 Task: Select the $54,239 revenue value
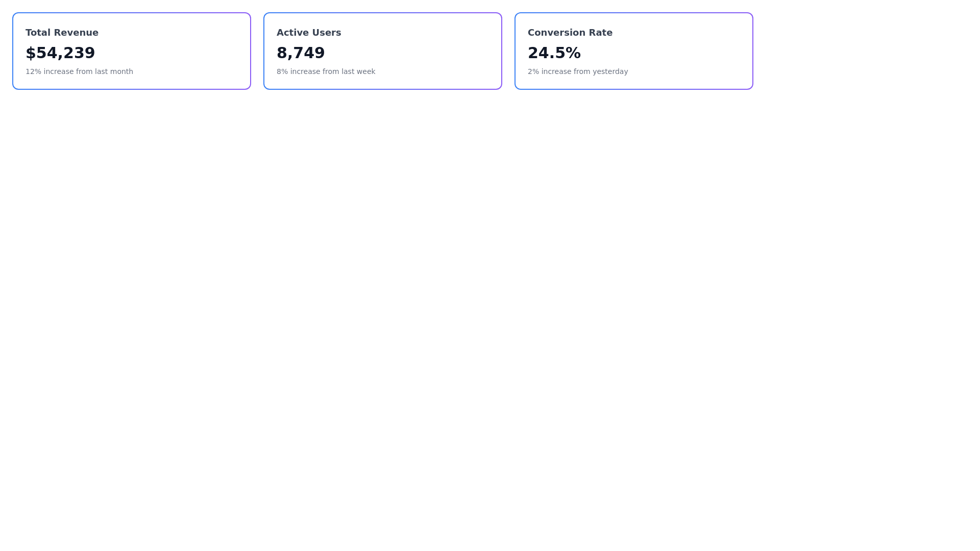(60, 53)
